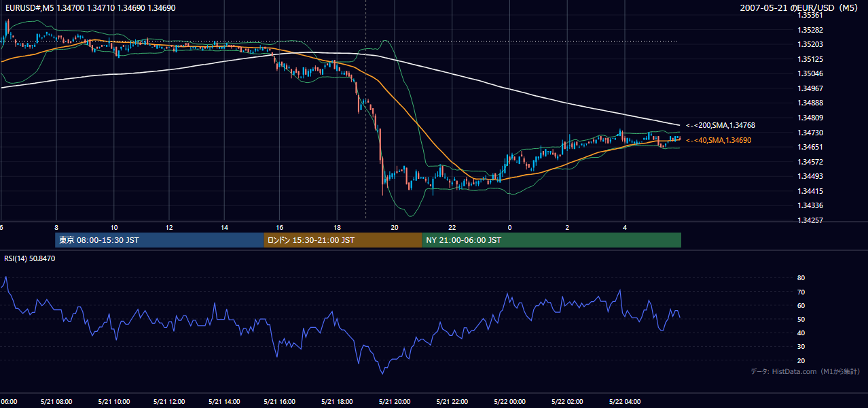Viewport: 868px width, 408px height.
Task: Click the 5/21 08:00 time label
Action: coord(58,402)
